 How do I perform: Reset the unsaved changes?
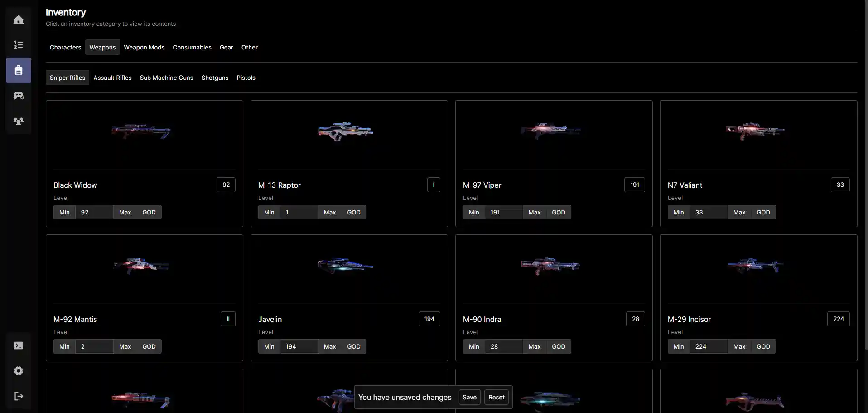coord(496,397)
